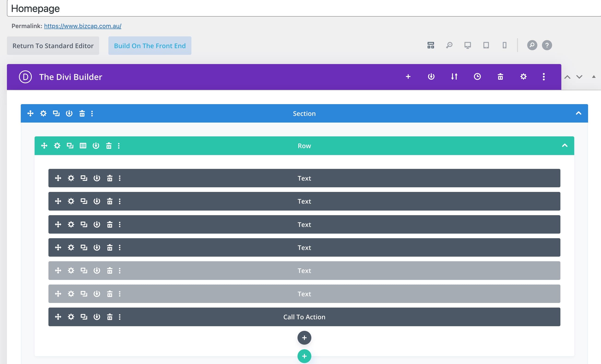Select the Call To Action module label
The height and width of the screenshot is (364, 601).
(304, 317)
